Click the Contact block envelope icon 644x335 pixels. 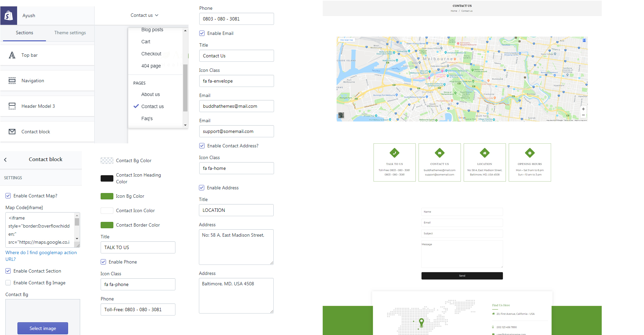pyautogui.click(x=12, y=132)
